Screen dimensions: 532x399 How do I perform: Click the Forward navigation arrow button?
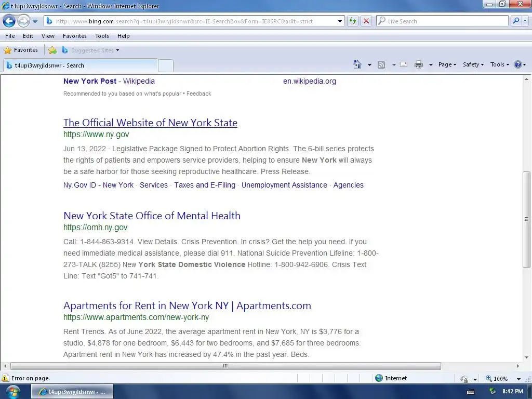click(x=23, y=21)
